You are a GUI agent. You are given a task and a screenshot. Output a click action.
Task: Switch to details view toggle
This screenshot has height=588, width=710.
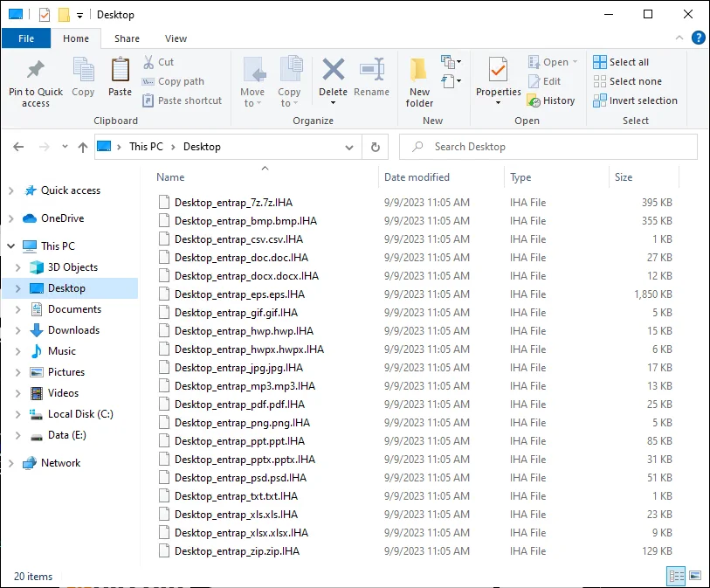point(676,575)
